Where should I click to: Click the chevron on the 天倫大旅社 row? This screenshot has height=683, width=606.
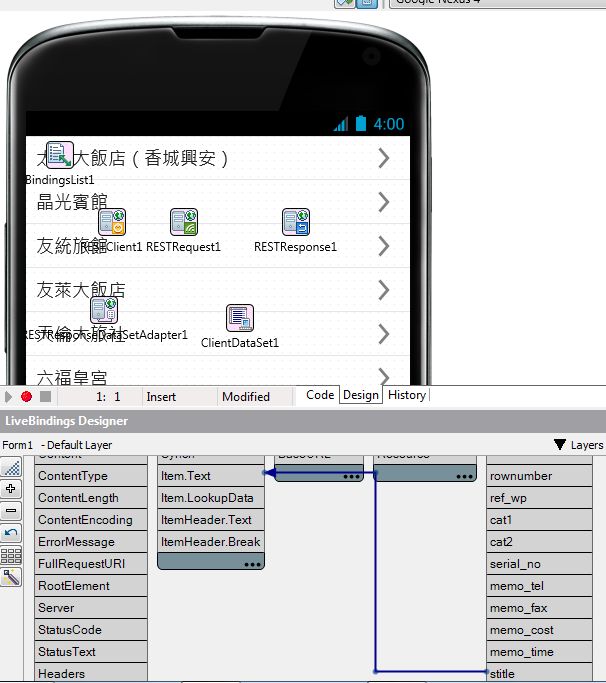coord(383,334)
